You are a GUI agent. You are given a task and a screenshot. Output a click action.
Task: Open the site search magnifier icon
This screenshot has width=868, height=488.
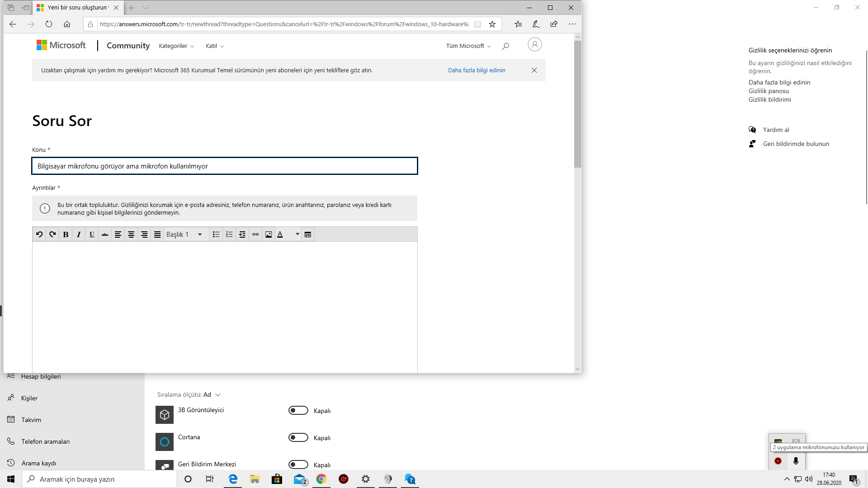(x=505, y=46)
